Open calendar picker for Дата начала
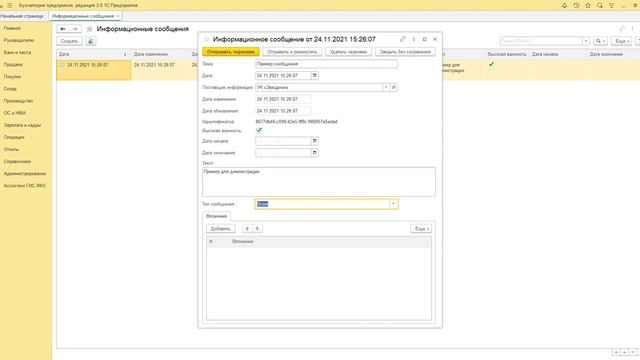This screenshot has width=640, height=360. (314, 141)
